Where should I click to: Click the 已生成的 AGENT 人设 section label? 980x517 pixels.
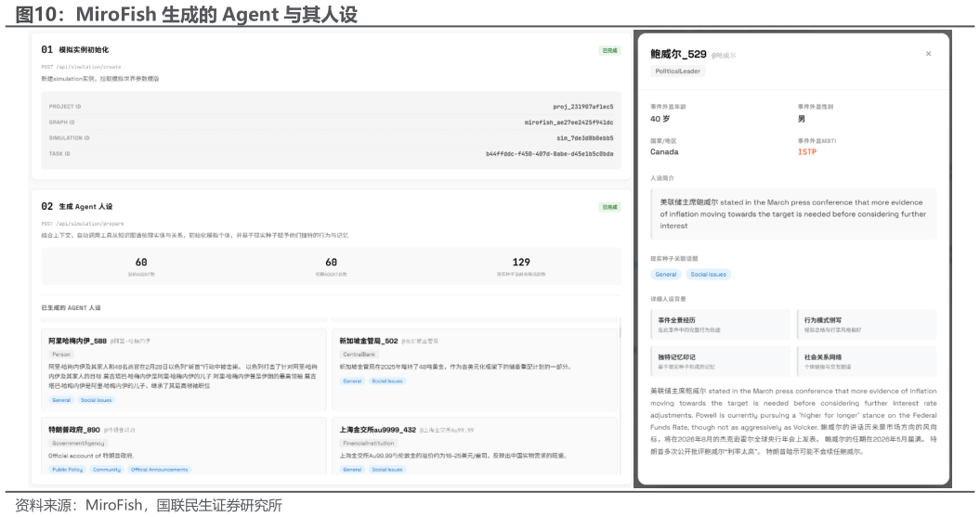(x=71, y=308)
